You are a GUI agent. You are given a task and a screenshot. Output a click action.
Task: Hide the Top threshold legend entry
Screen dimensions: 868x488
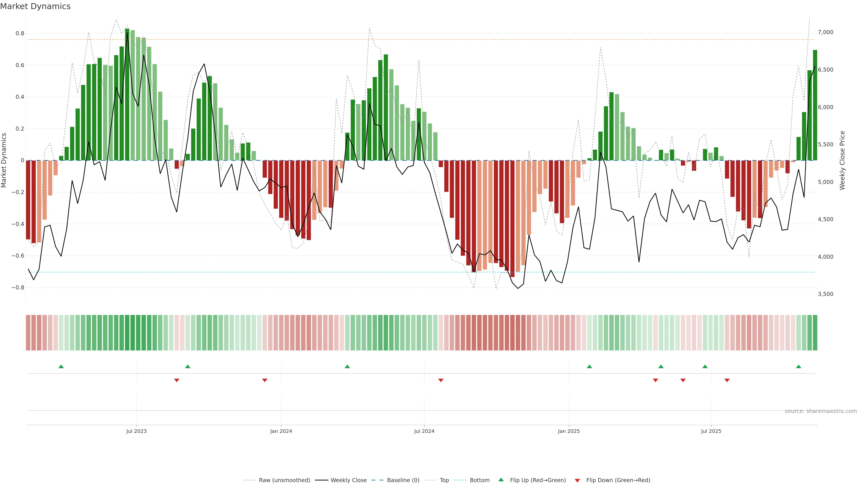[x=444, y=480]
